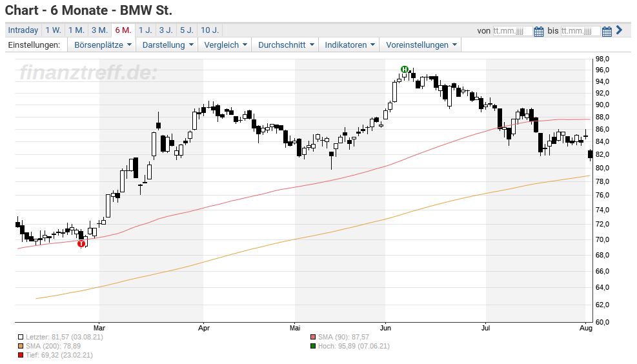
Task: Click the 60,0 y-axis price label
Action: tap(602, 322)
